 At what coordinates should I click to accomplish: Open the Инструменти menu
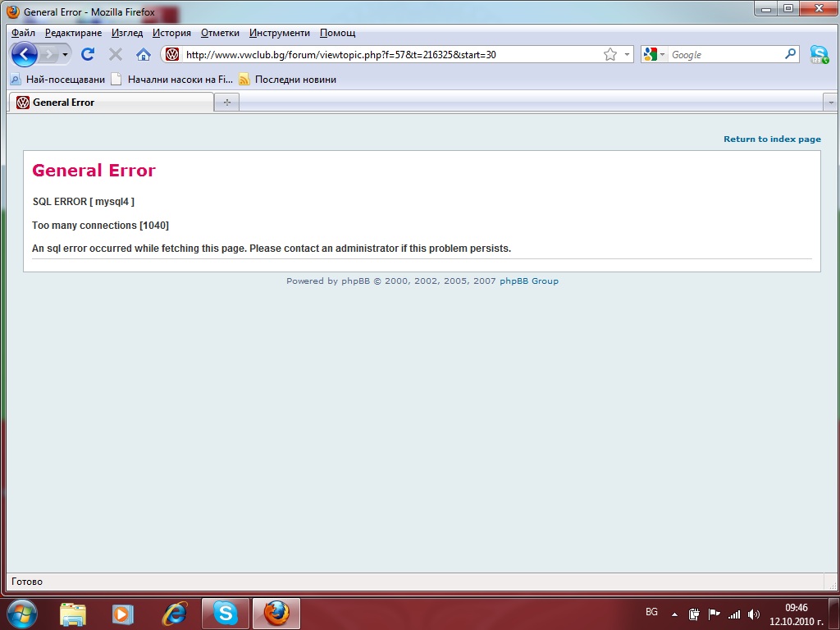[x=280, y=33]
